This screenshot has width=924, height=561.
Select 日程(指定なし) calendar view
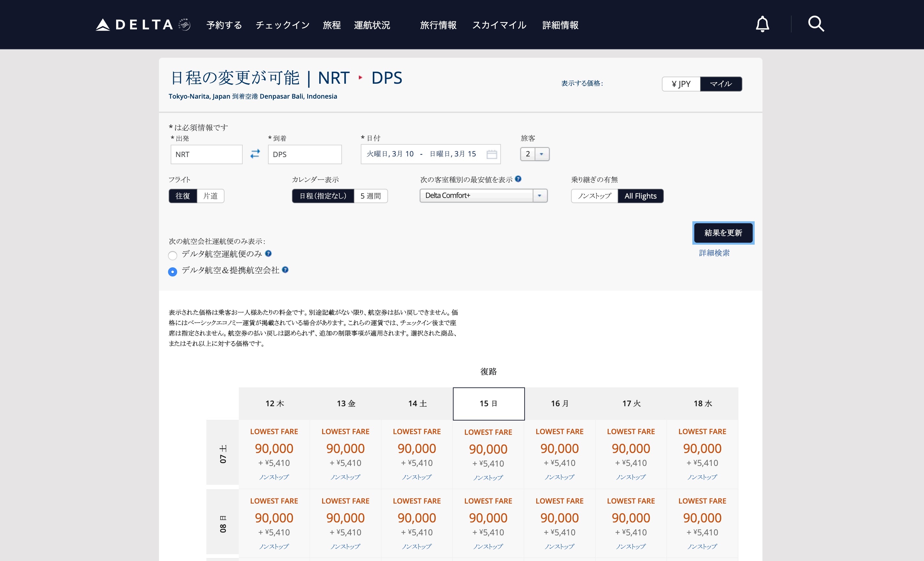click(x=323, y=196)
